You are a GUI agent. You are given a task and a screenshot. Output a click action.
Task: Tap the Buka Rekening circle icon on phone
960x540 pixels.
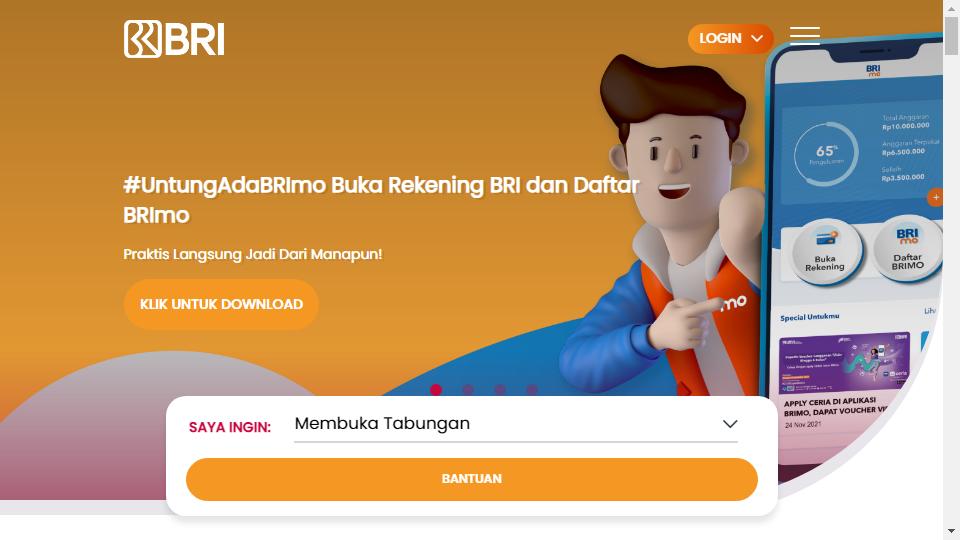coord(824,252)
